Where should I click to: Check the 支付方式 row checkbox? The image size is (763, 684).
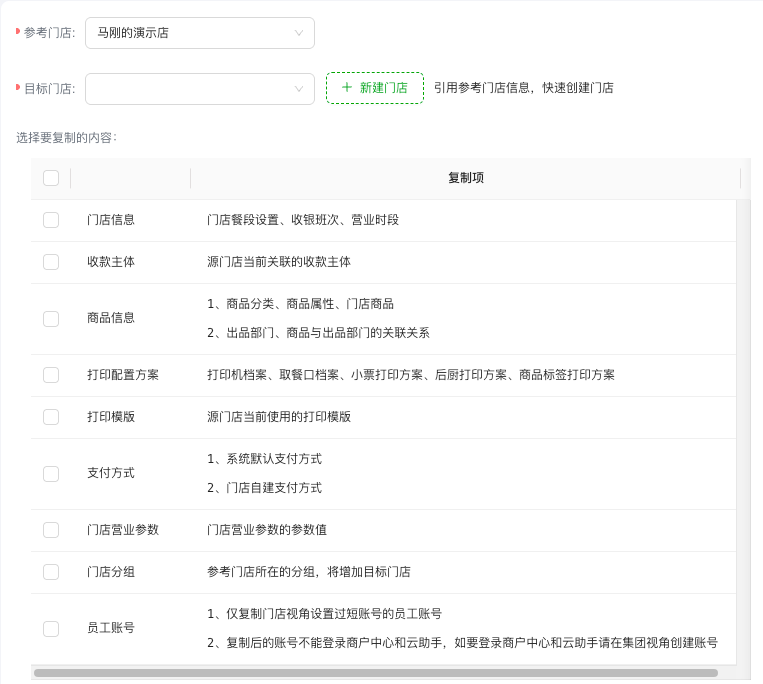pyautogui.click(x=51, y=473)
